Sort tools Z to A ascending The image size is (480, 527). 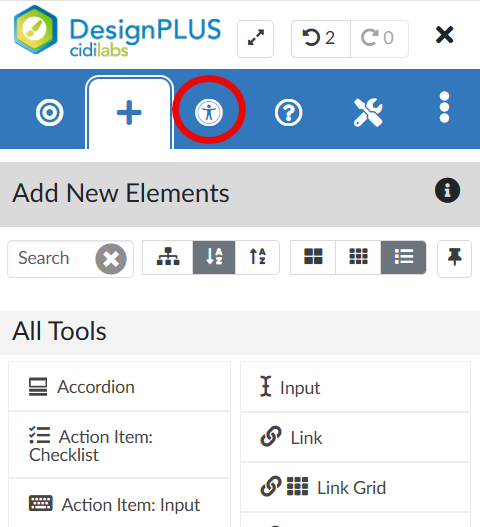(257, 257)
